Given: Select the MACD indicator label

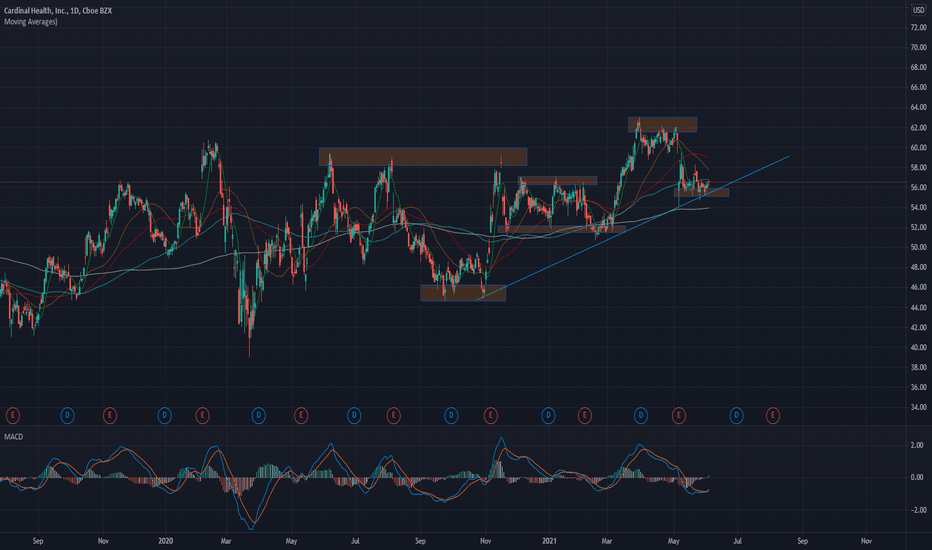Looking at the screenshot, I should (x=14, y=436).
